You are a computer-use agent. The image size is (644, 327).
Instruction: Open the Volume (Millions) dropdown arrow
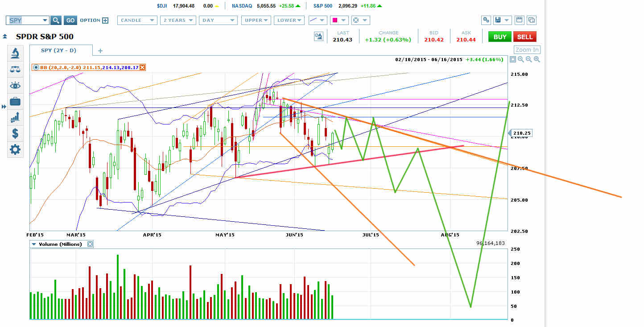coord(34,244)
